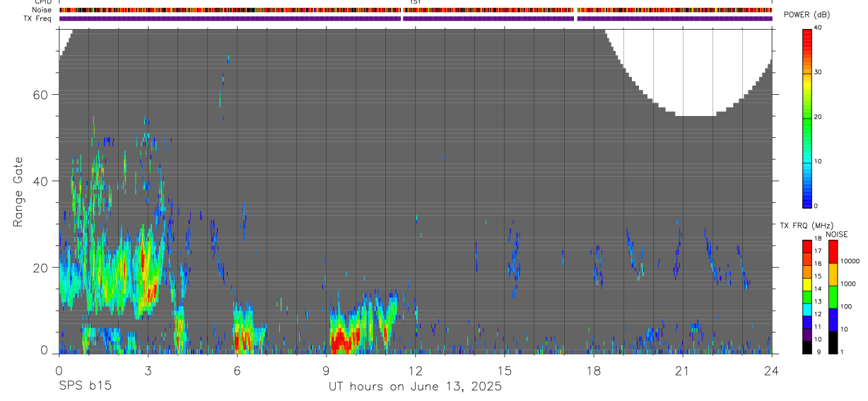The width and height of the screenshot is (868, 401).
Task: Click the 0 label on the POWER scale
Action: [x=816, y=206]
